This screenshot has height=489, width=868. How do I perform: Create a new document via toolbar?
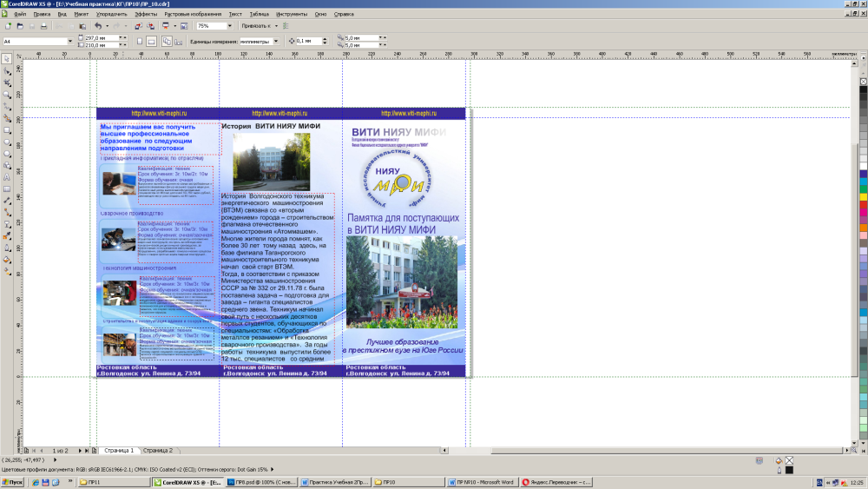8,26
